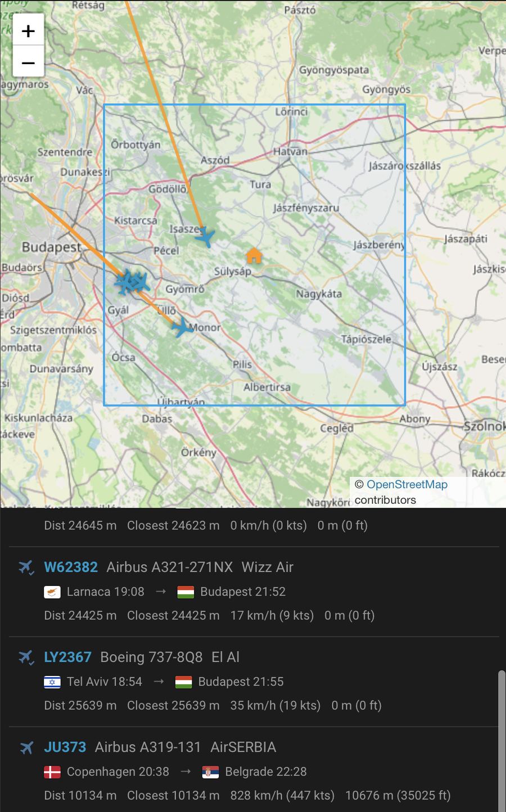Click 'Belgrade 22:28' arrival text
The height and width of the screenshot is (812, 506).
[x=266, y=772]
